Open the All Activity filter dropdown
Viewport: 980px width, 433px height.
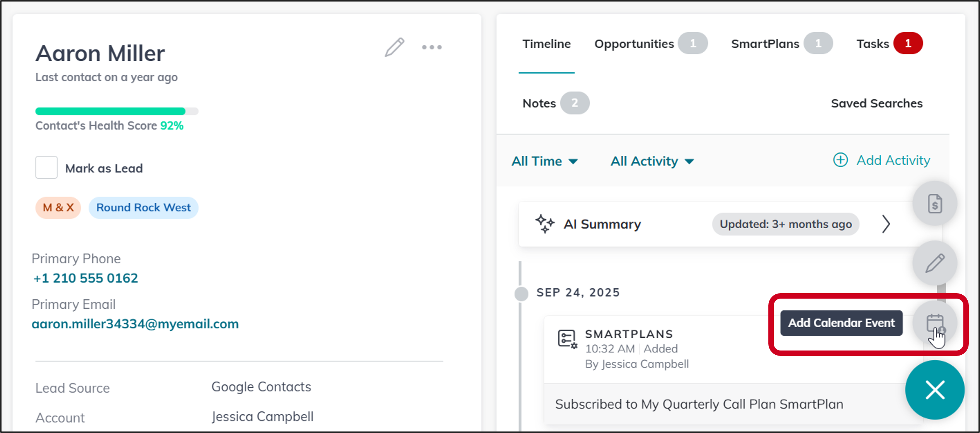[652, 161]
